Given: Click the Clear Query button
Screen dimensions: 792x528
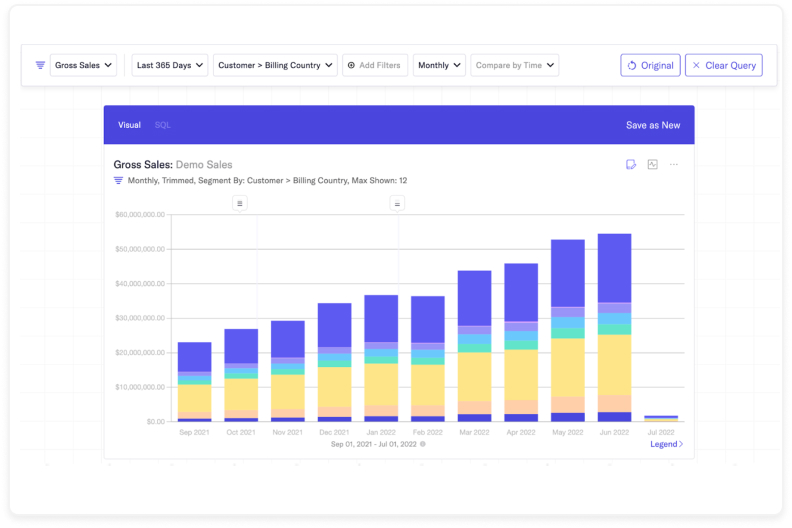Looking at the screenshot, I should coord(724,65).
